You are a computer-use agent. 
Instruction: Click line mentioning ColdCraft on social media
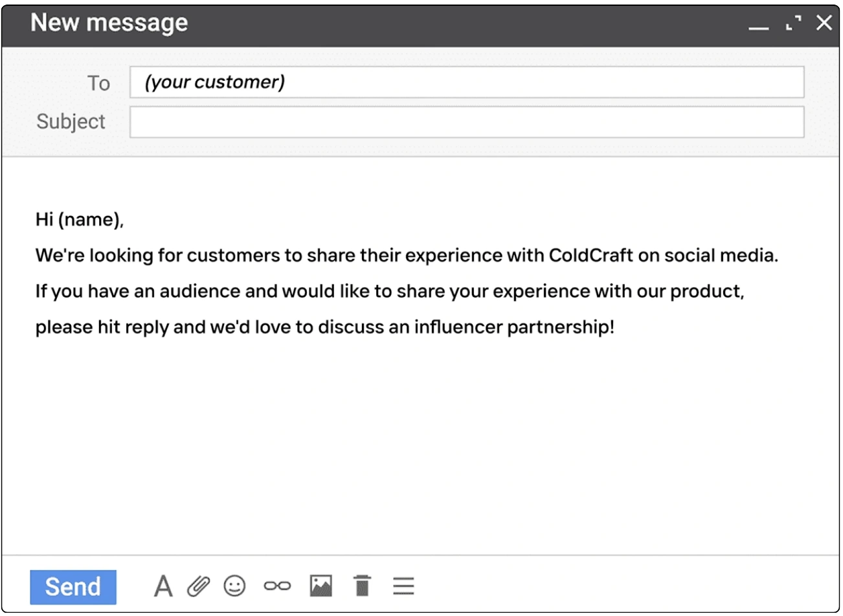pyautogui.click(x=407, y=256)
